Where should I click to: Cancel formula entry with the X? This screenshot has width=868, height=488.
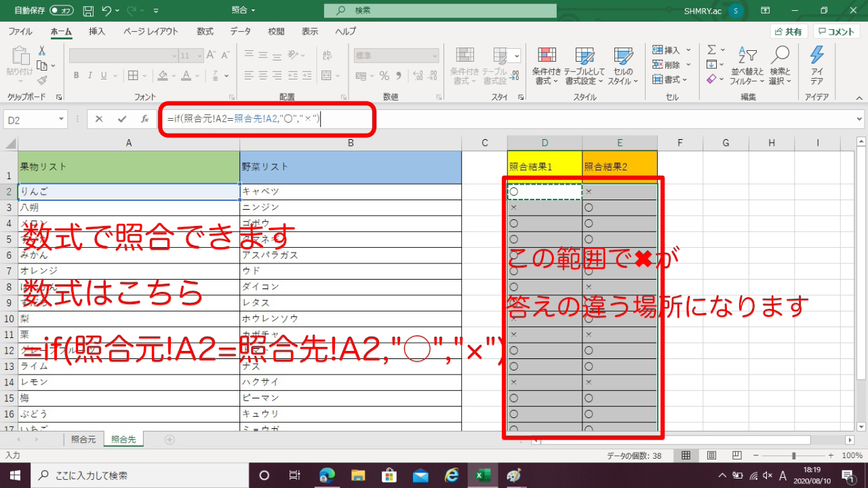99,119
